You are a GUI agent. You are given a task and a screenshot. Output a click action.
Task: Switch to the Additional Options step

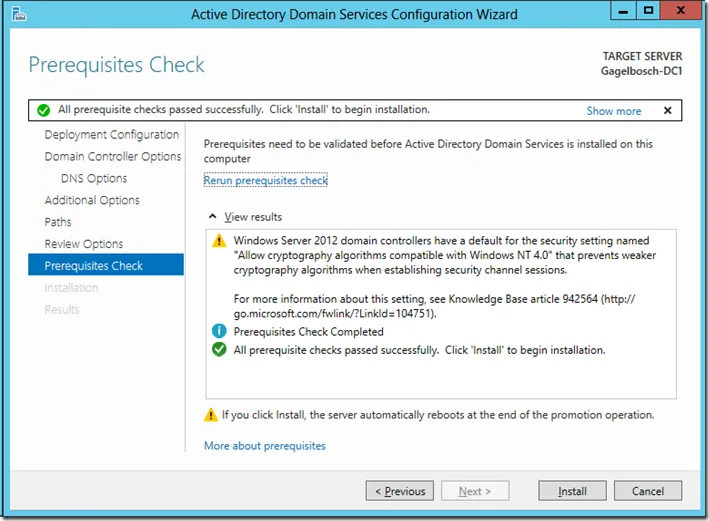pyautogui.click(x=91, y=200)
